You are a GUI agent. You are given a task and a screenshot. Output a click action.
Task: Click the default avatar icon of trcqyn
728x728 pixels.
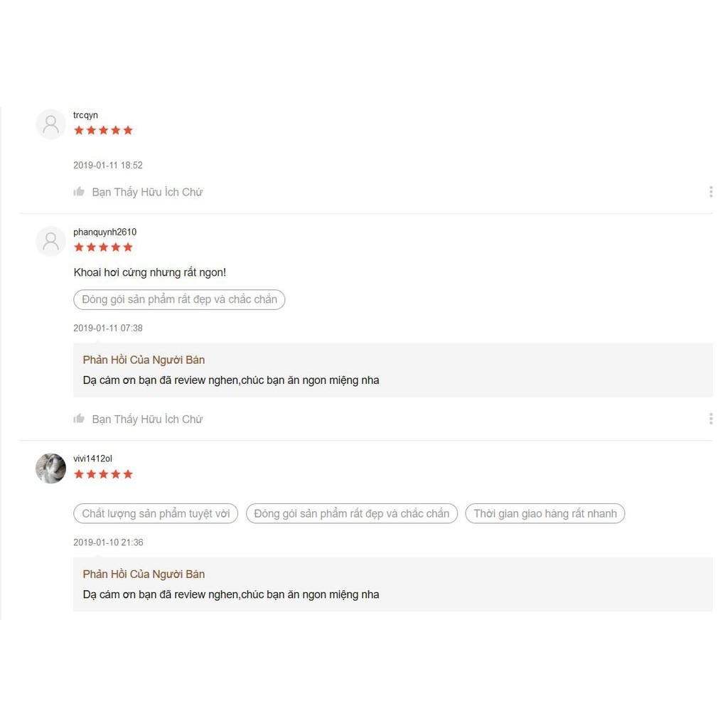pos(50,124)
